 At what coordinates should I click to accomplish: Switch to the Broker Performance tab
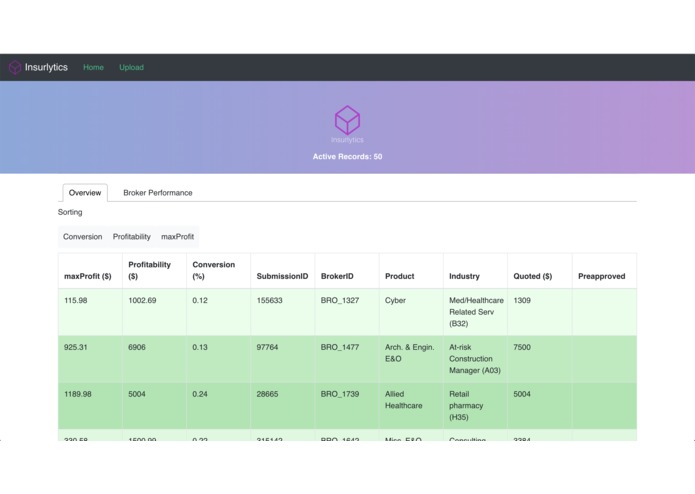click(158, 193)
